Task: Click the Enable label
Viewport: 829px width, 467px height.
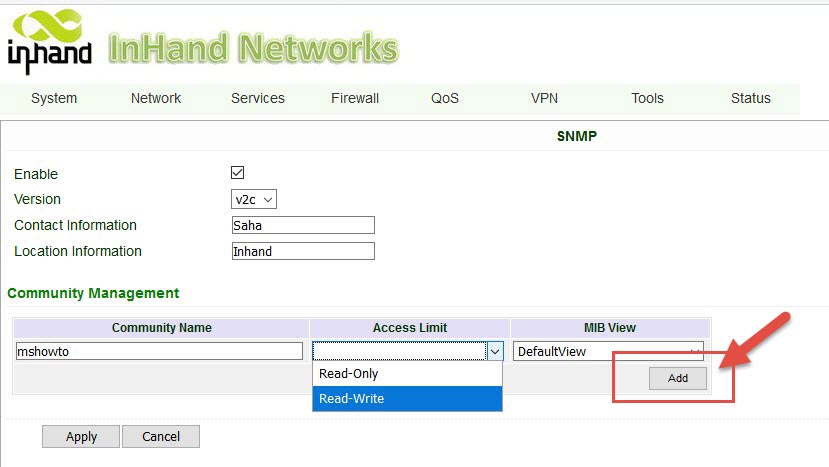Action: click(36, 174)
